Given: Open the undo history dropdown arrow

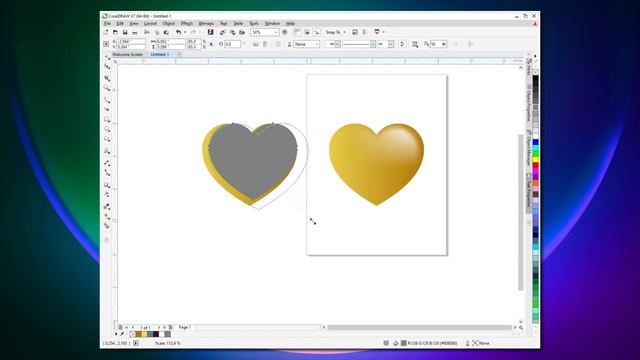Looking at the screenshot, I should click(185, 32).
